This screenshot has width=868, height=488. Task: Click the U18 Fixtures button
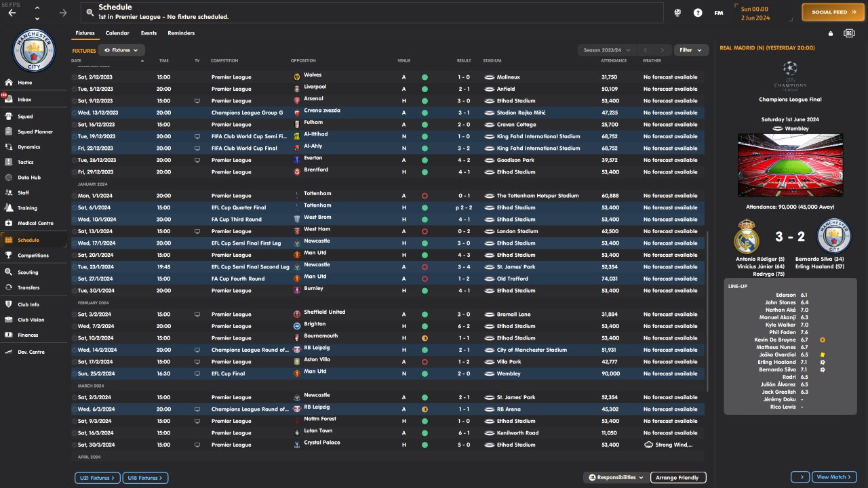point(145,478)
